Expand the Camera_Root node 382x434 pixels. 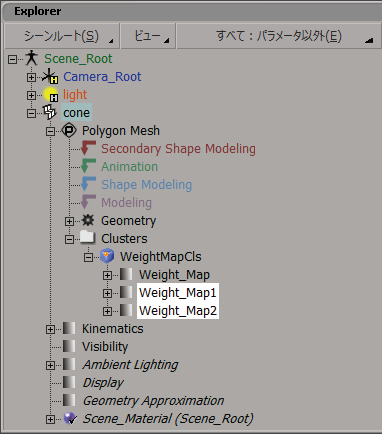(31, 78)
